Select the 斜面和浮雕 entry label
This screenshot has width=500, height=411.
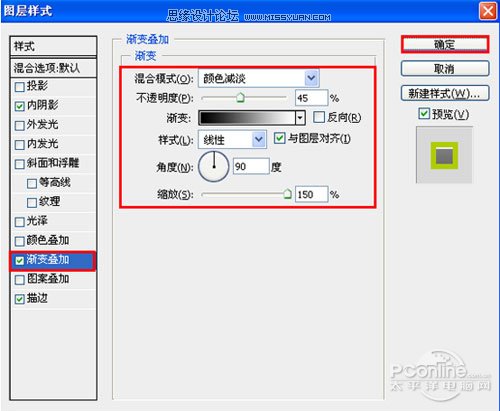click(53, 163)
